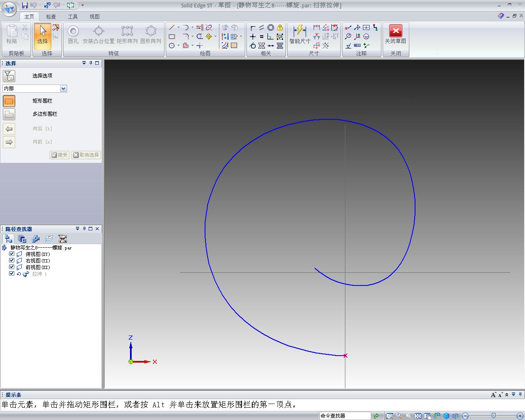Apply the Equal constraint icon
The image size is (525, 420).
(262, 37)
